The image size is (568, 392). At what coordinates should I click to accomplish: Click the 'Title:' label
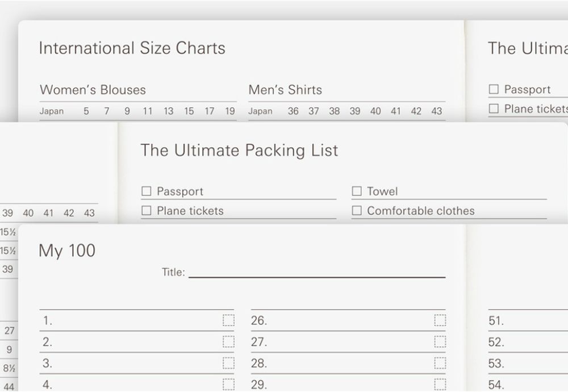(x=173, y=272)
